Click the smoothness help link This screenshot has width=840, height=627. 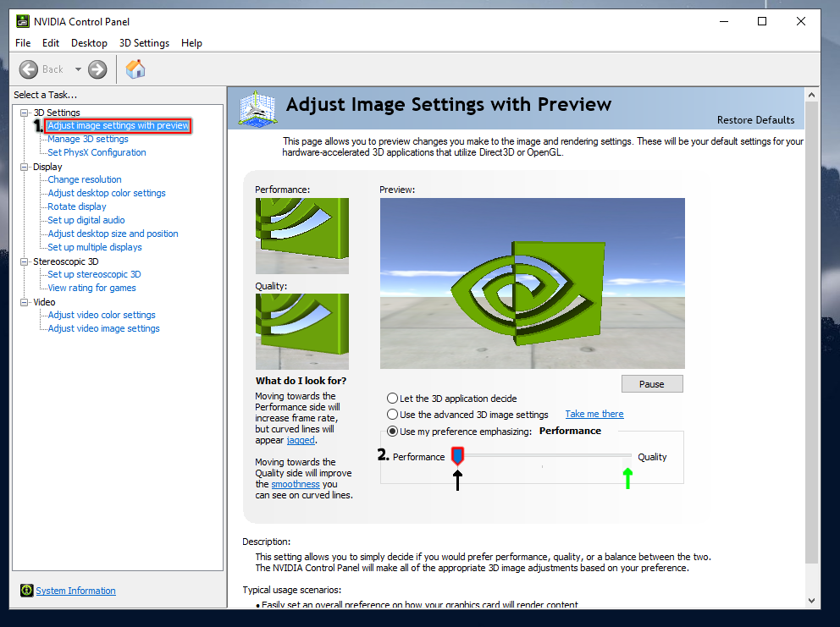coord(296,484)
